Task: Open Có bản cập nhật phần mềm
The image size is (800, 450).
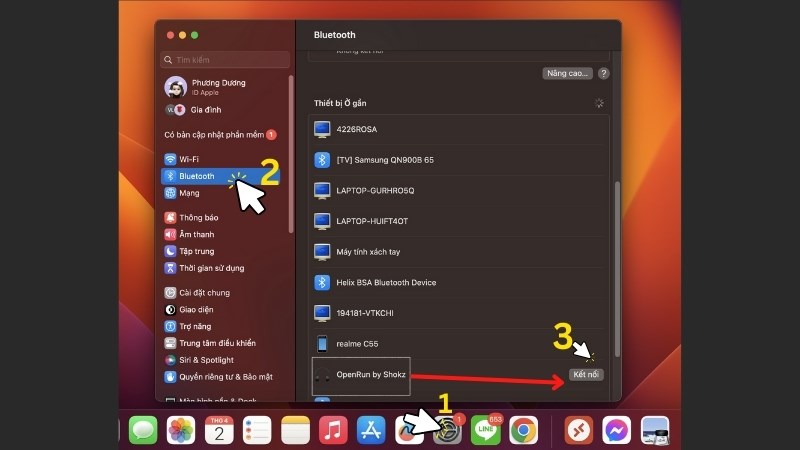Action: coord(220,135)
